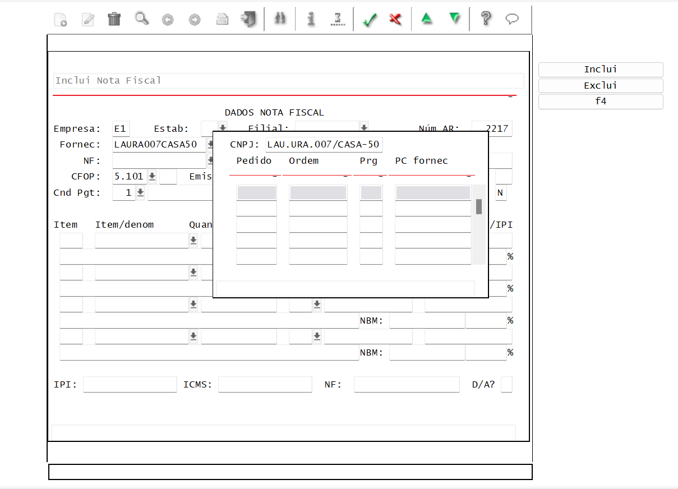Click the first Prg cell in popup
This screenshot has height=489, width=678.
pyautogui.click(x=371, y=192)
